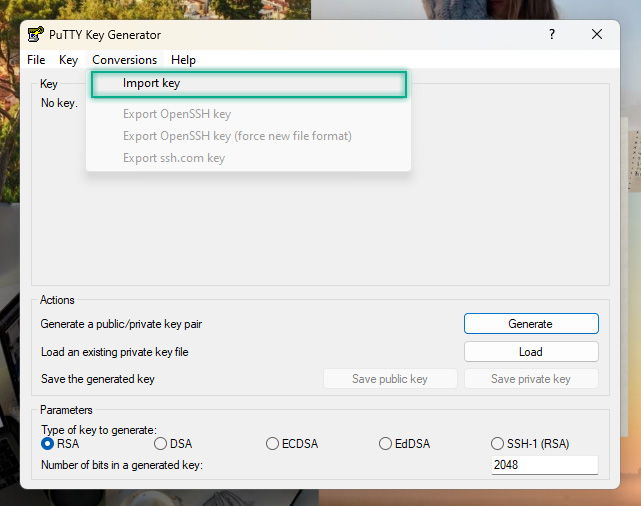Click the "No key." status text
This screenshot has height=506, width=641.
click(x=59, y=103)
